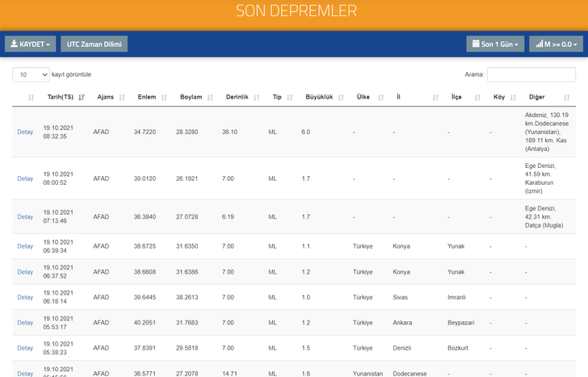Open Detay for the 06:39:34 earthquake
588x377 pixels.
pyautogui.click(x=25, y=246)
